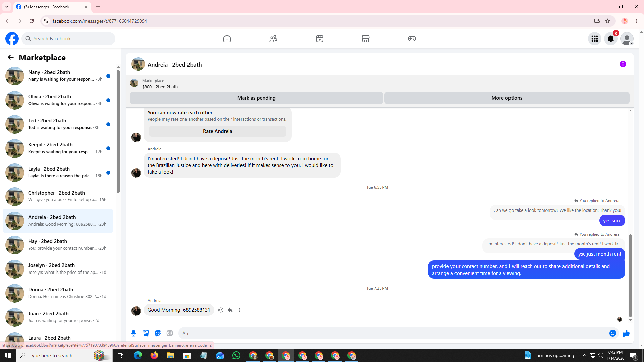Click the Rate Andreia button
Screen dimensions: 644x362
[x=217, y=131]
